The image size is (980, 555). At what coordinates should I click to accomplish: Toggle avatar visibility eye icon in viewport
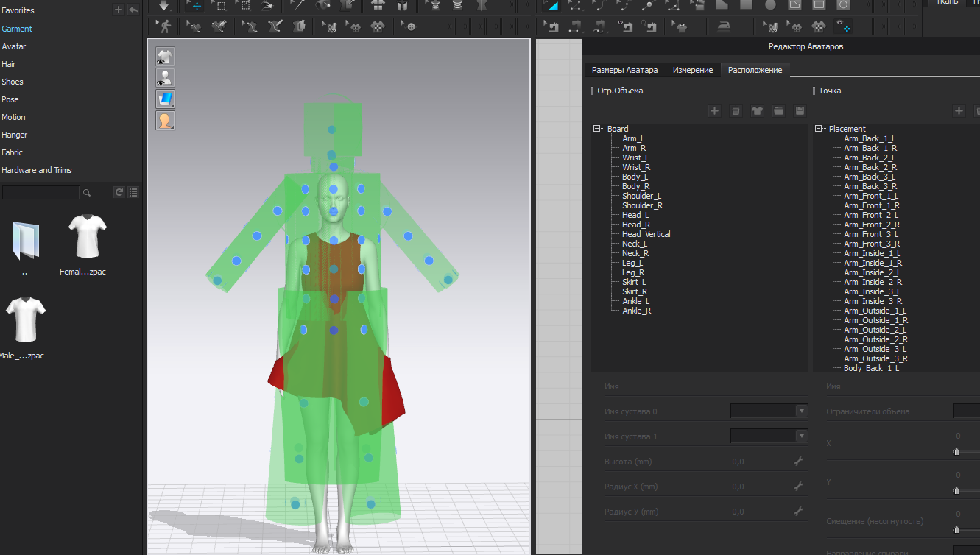(x=165, y=78)
